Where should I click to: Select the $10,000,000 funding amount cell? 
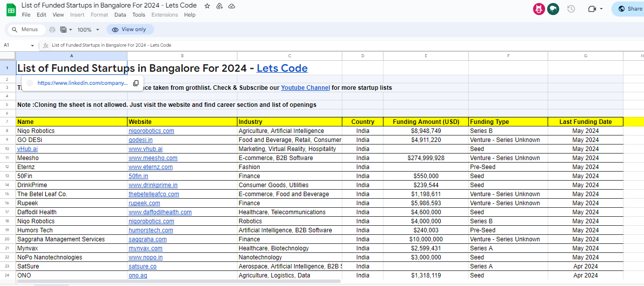[x=426, y=239]
